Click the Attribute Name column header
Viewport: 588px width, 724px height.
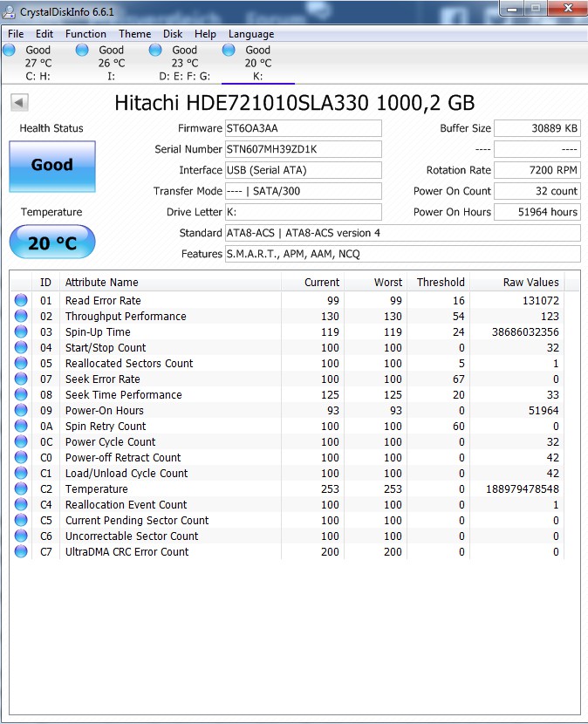170,282
